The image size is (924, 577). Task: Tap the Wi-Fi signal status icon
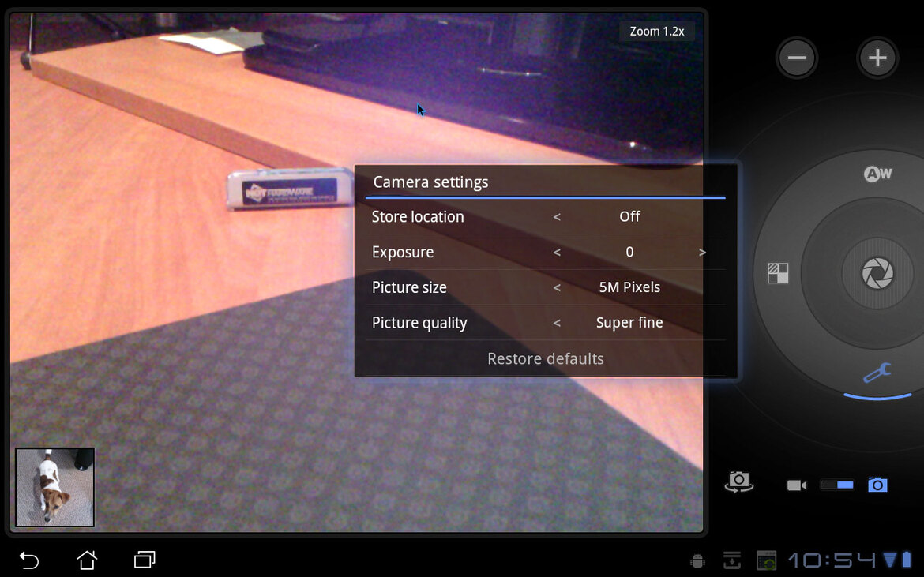(x=889, y=560)
